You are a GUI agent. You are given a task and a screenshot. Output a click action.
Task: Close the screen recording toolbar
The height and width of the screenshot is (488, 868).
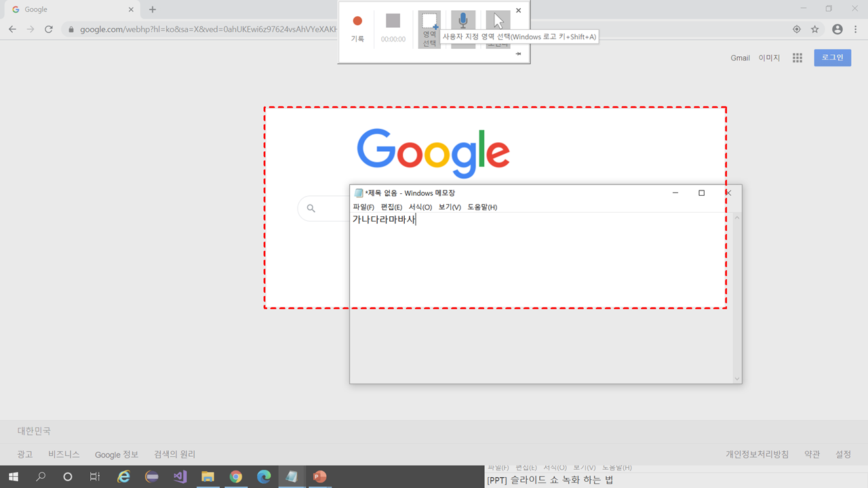pos(519,10)
